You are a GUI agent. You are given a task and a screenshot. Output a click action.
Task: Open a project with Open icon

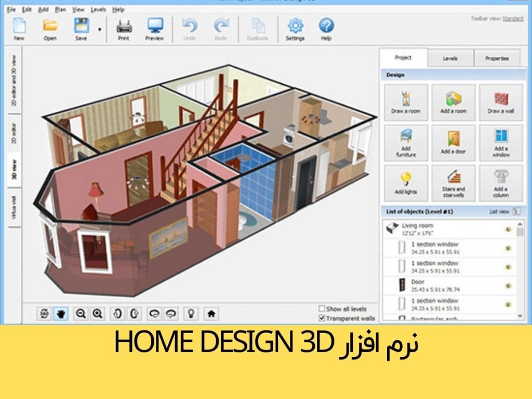(x=50, y=26)
